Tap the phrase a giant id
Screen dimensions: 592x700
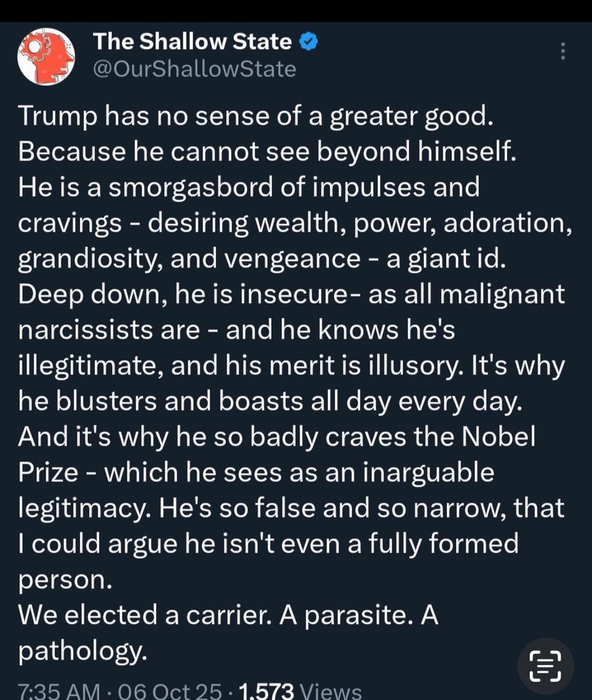[446, 259]
